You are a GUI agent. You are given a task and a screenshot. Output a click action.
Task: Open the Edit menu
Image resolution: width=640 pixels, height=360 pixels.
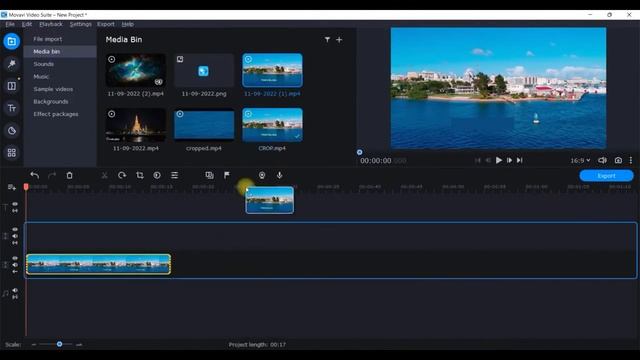27,24
